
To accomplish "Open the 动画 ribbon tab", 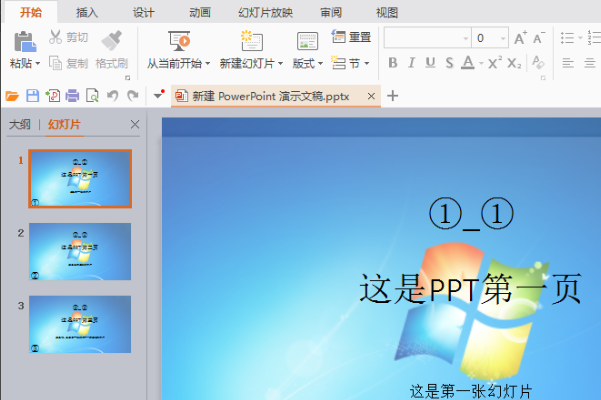I will 200,13.
